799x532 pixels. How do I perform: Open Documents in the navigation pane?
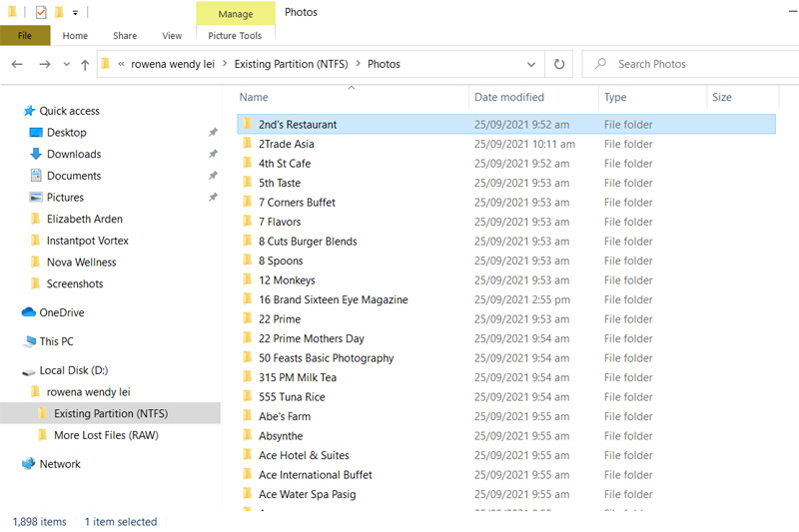pyautogui.click(x=74, y=176)
